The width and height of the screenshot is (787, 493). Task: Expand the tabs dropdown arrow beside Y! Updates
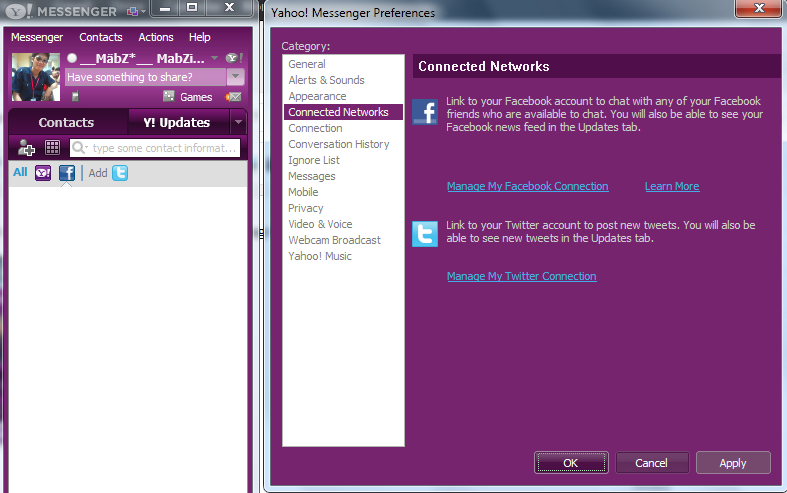point(238,122)
